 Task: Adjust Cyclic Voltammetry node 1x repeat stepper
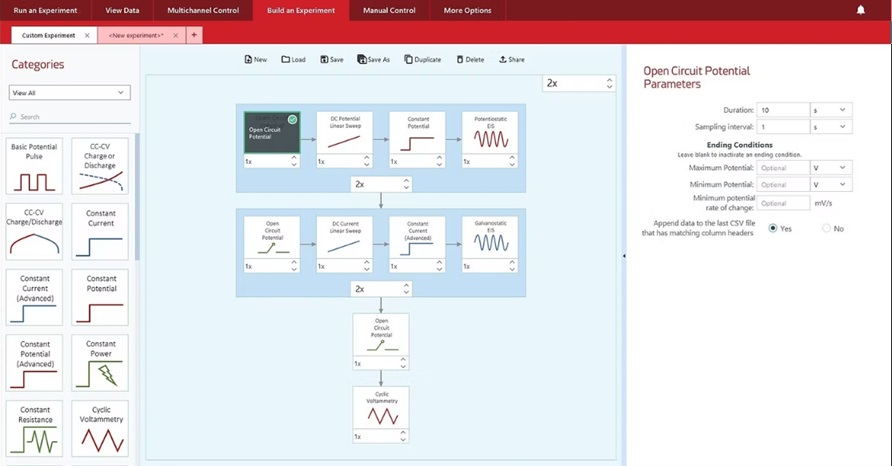pos(403,436)
